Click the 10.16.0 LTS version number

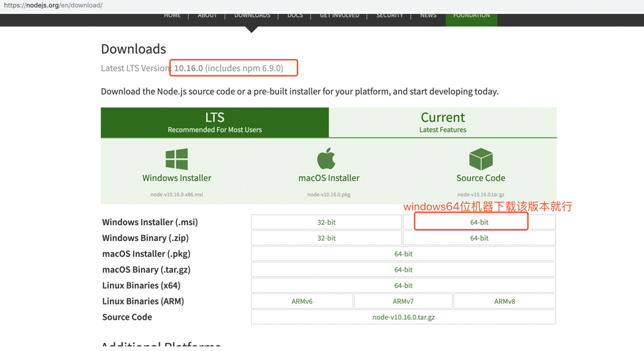(189, 68)
